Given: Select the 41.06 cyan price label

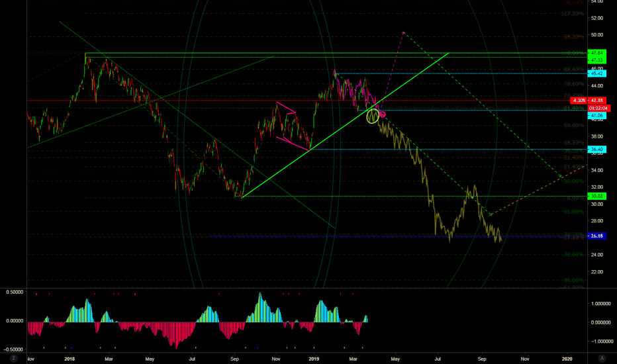Looking at the screenshot, I should 596,116.
